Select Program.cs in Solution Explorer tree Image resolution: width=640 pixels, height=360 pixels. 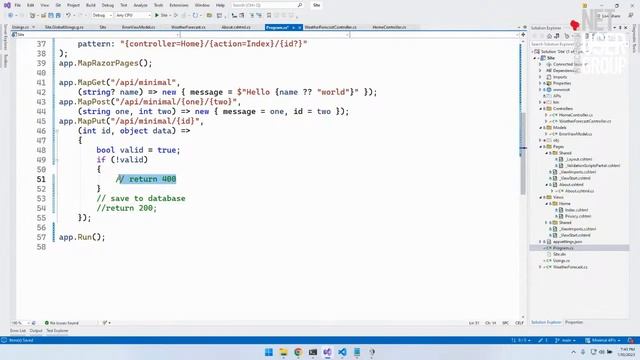(563, 248)
